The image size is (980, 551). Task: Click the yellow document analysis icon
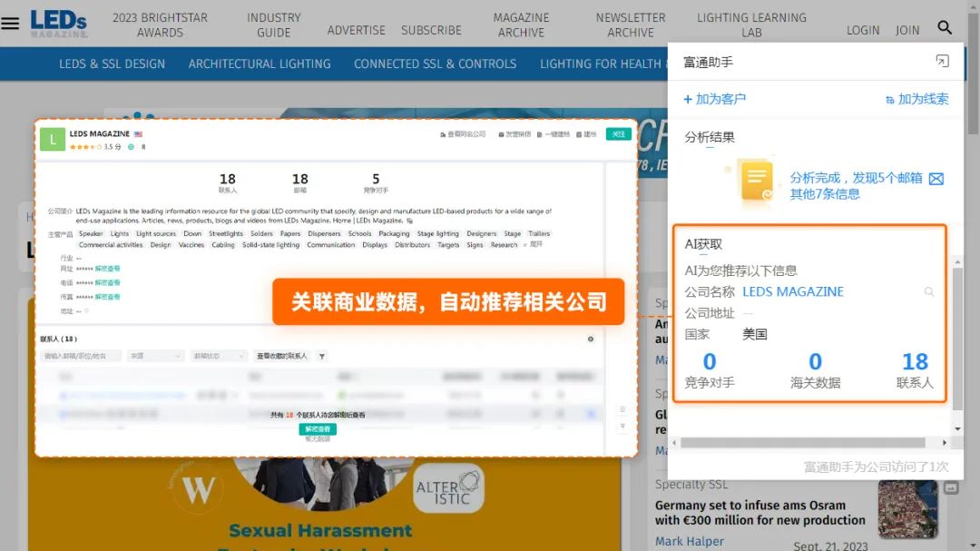pos(756,181)
